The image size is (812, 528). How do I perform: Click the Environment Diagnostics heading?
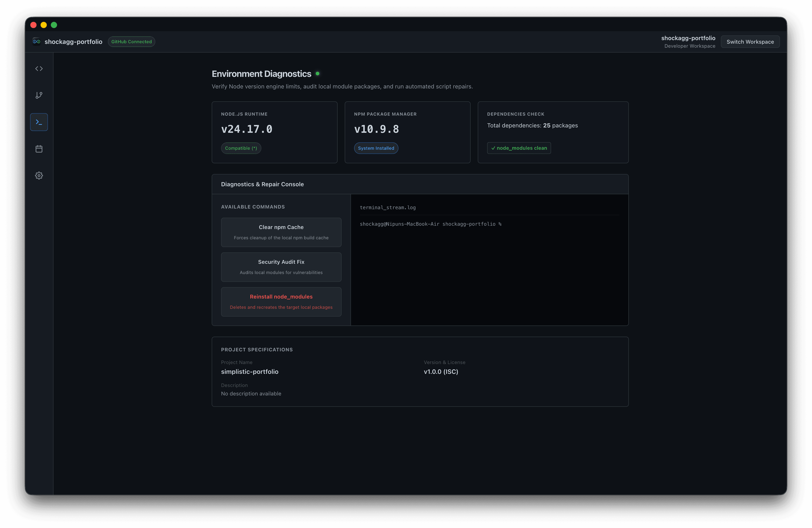click(x=261, y=74)
